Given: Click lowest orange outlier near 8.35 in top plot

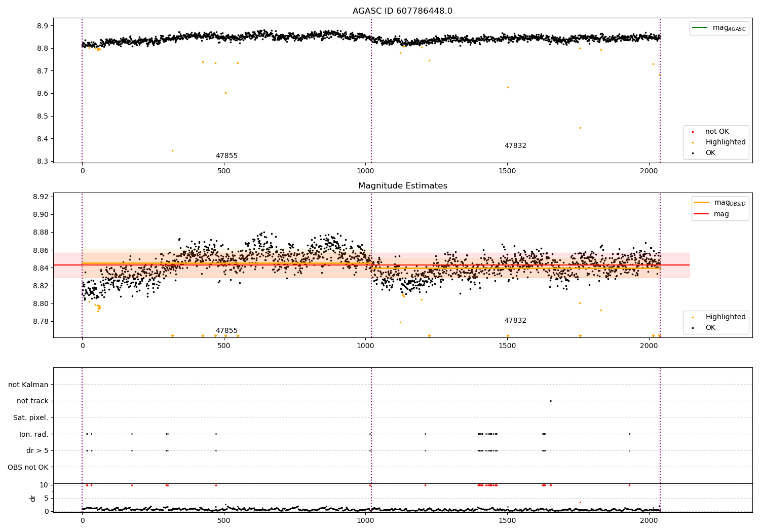Looking at the screenshot, I should pos(172,150).
